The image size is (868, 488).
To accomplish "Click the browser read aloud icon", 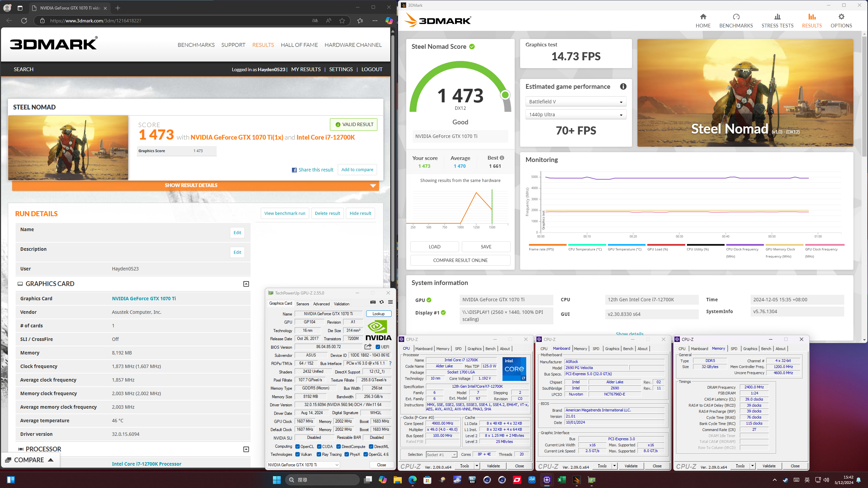I will [x=329, y=21].
